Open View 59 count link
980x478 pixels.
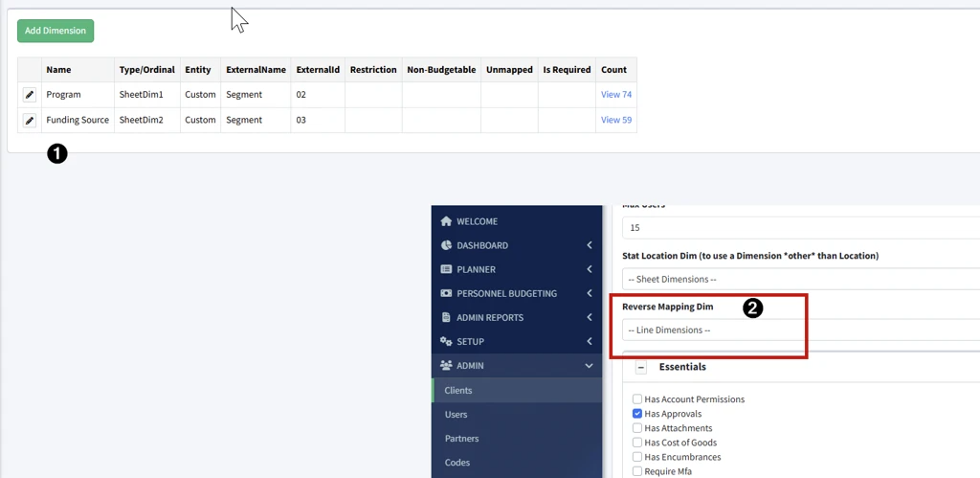point(616,120)
